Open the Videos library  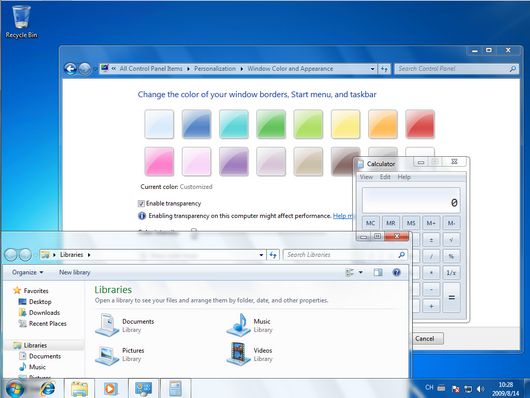[x=249, y=354]
